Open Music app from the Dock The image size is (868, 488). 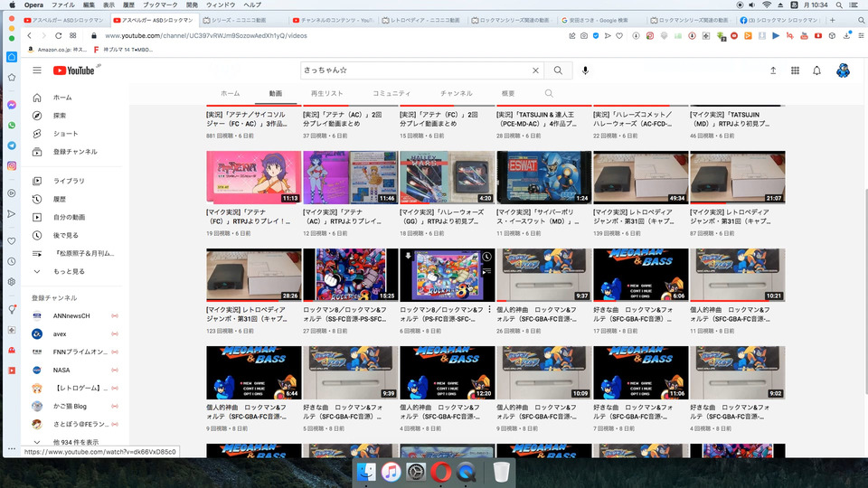(391, 472)
